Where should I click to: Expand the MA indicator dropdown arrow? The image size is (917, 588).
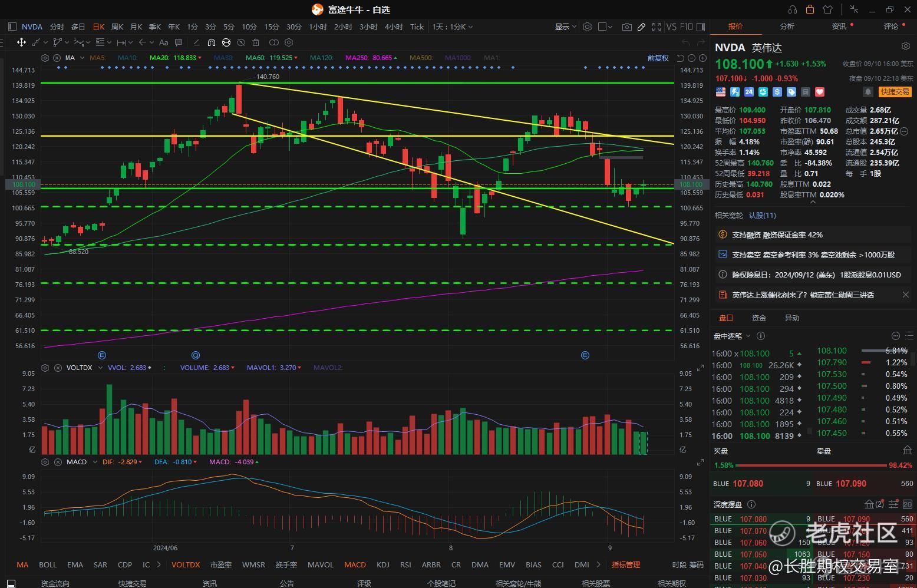[81, 58]
